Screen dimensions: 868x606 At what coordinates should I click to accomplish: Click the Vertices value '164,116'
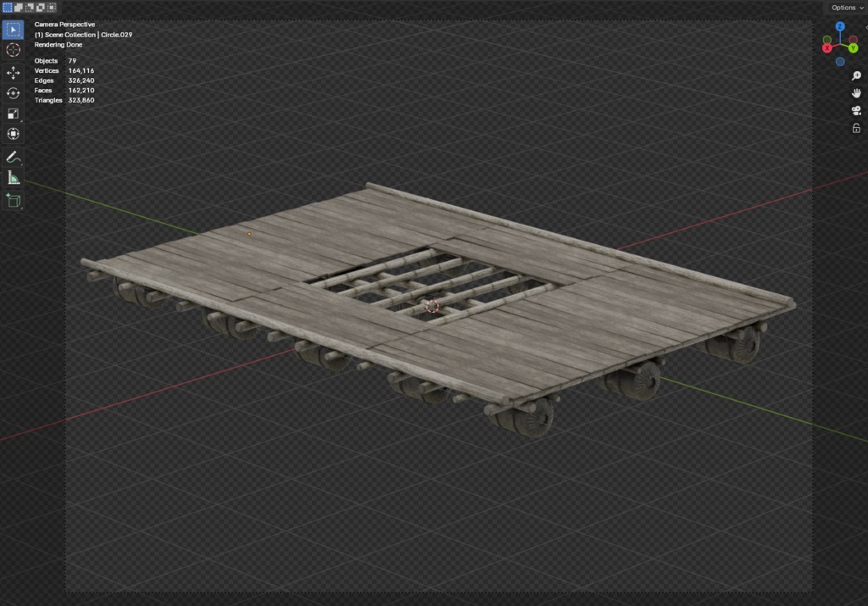[81, 71]
